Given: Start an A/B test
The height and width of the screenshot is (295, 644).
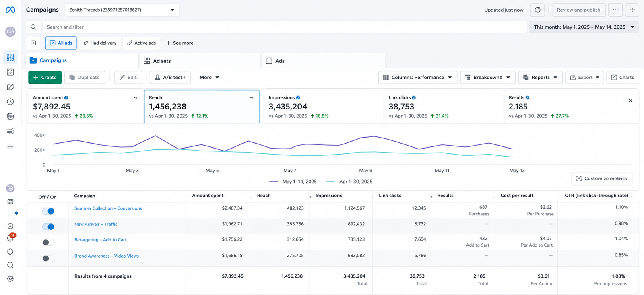Looking at the screenshot, I should (x=170, y=78).
